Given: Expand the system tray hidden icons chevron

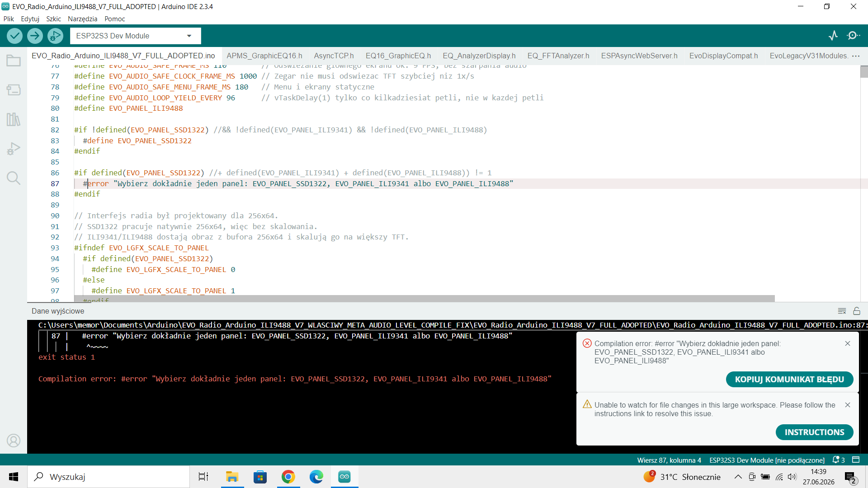Looking at the screenshot, I should 738,477.
